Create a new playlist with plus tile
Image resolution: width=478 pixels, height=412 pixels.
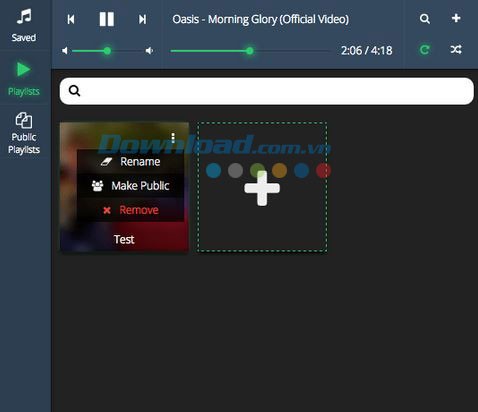click(x=262, y=187)
